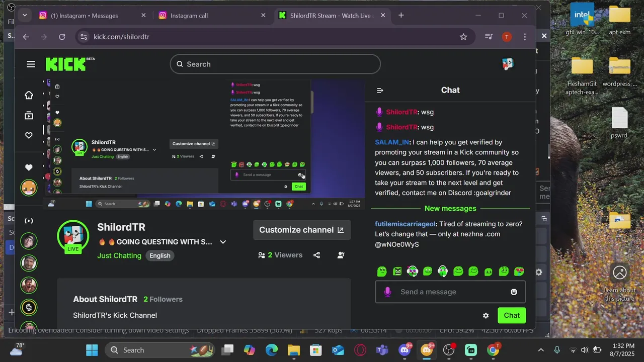Image resolution: width=644 pixels, height=362 pixels.
Task: Select the ShilordTR Stream tab
Action: coord(332,16)
